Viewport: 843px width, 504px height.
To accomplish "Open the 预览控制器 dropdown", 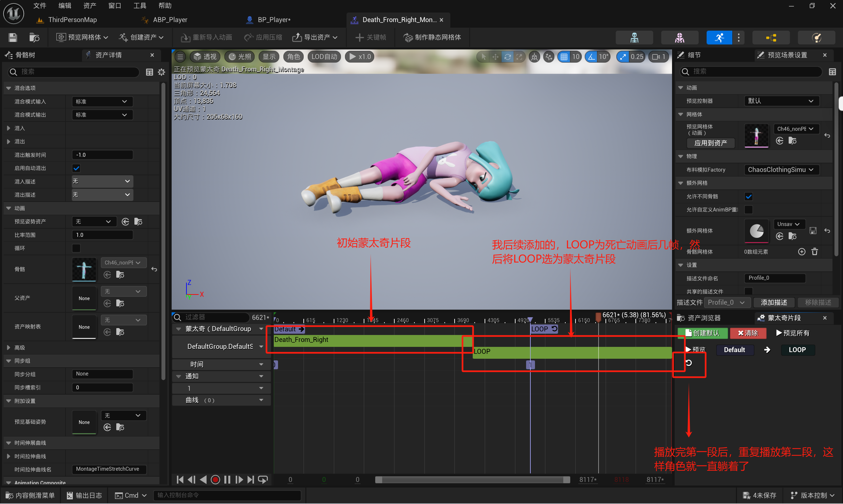I will (781, 101).
